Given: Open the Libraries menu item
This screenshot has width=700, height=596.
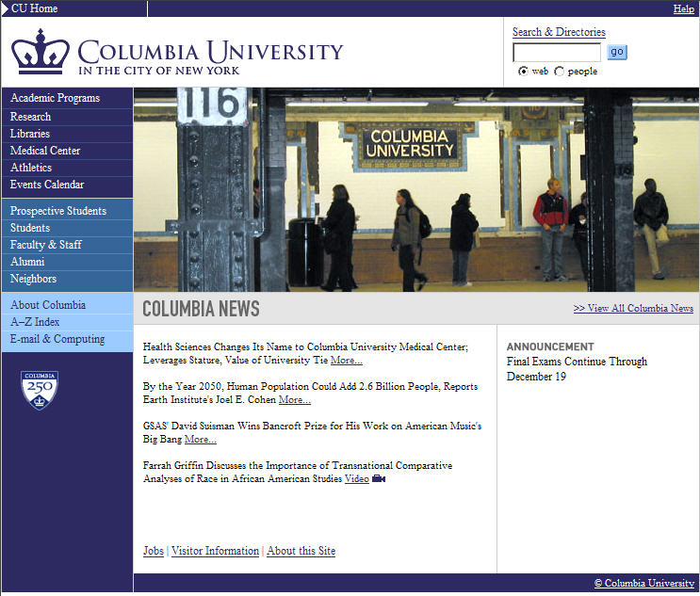Looking at the screenshot, I should [30, 134].
